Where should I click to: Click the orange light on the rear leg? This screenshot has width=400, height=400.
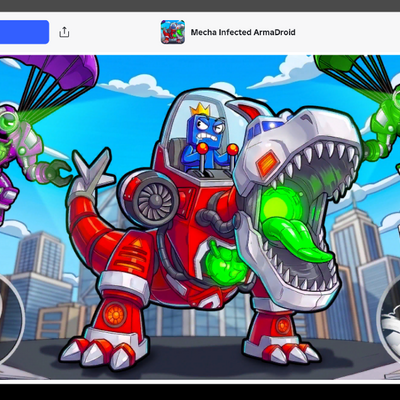114,314
